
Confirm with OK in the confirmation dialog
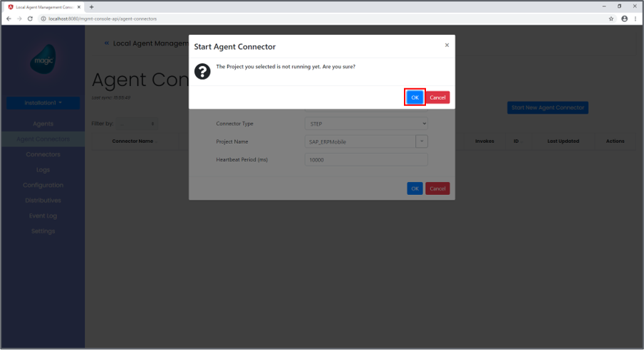click(x=415, y=97)
